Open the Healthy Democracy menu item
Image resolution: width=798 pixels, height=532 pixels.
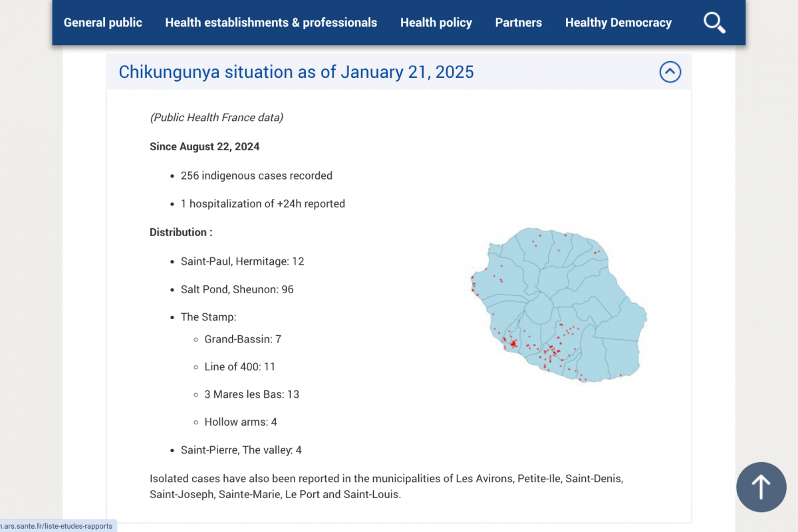tap(618, 23)
